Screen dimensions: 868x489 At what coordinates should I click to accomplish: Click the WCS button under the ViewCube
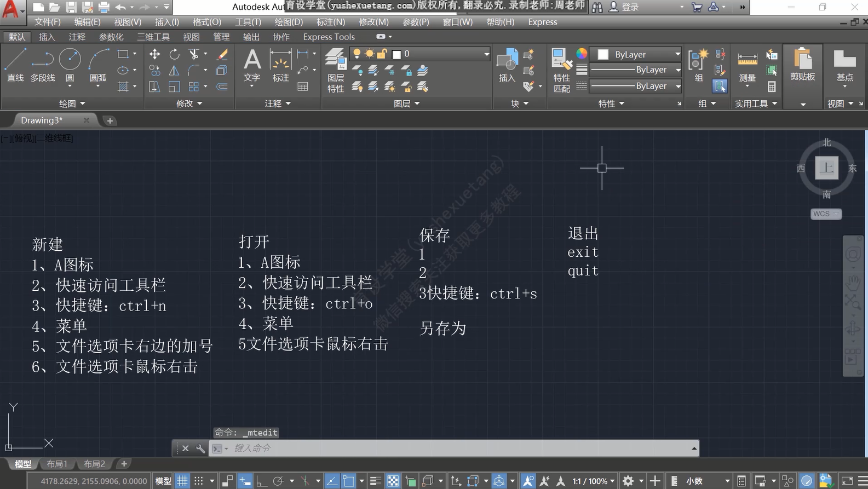pos(825,214)
